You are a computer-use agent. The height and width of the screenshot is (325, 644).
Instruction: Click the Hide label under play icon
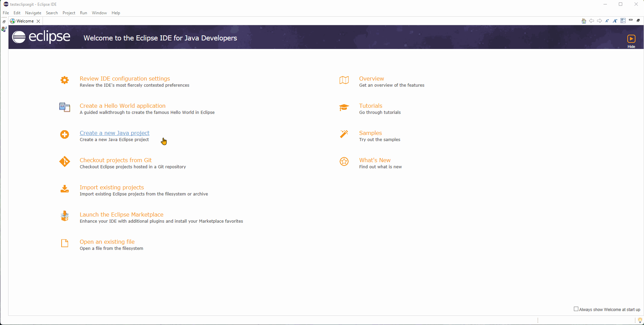(x=631, y=47)
